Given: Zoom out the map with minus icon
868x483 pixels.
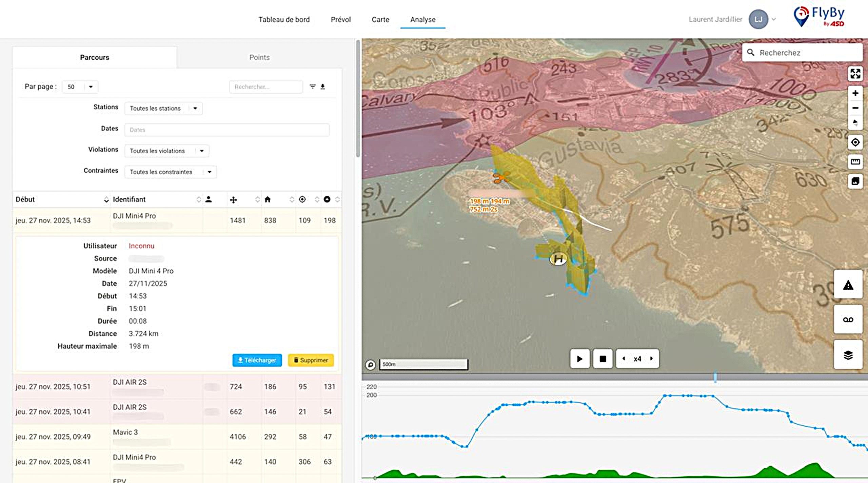Looking at the screenshot, I should click(x=855, y=108).
